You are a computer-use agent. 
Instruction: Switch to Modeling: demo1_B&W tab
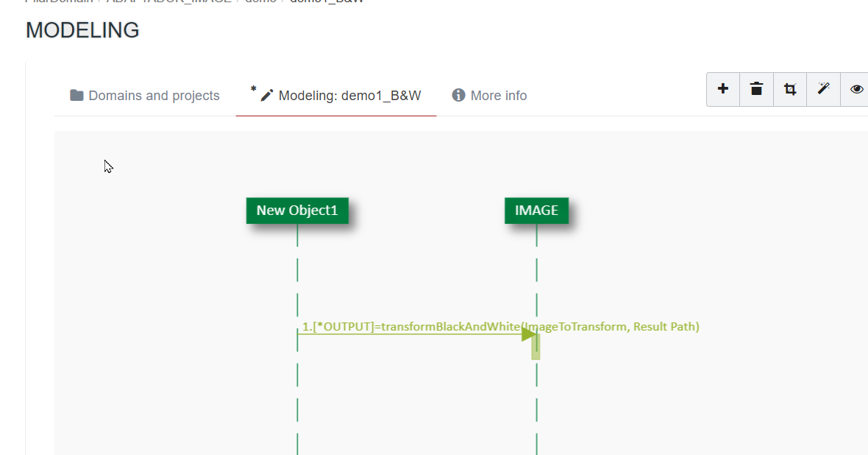click(349, 96)
